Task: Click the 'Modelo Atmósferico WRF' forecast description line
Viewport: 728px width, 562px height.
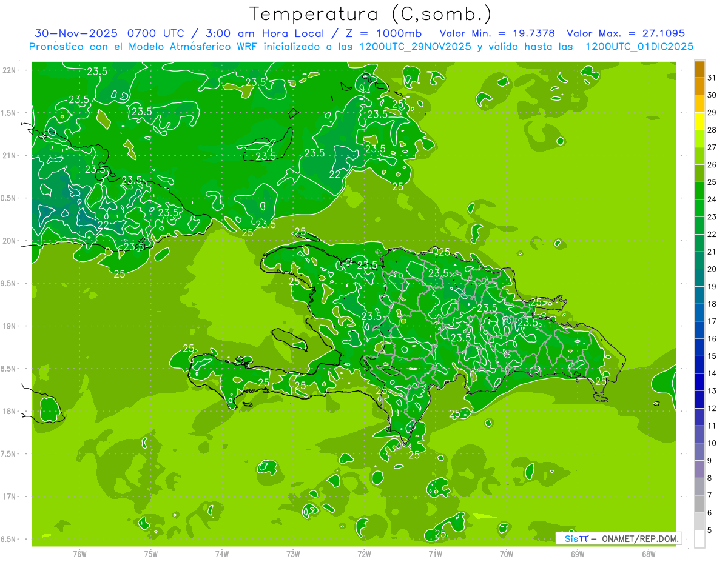Action: coord(361,47)
